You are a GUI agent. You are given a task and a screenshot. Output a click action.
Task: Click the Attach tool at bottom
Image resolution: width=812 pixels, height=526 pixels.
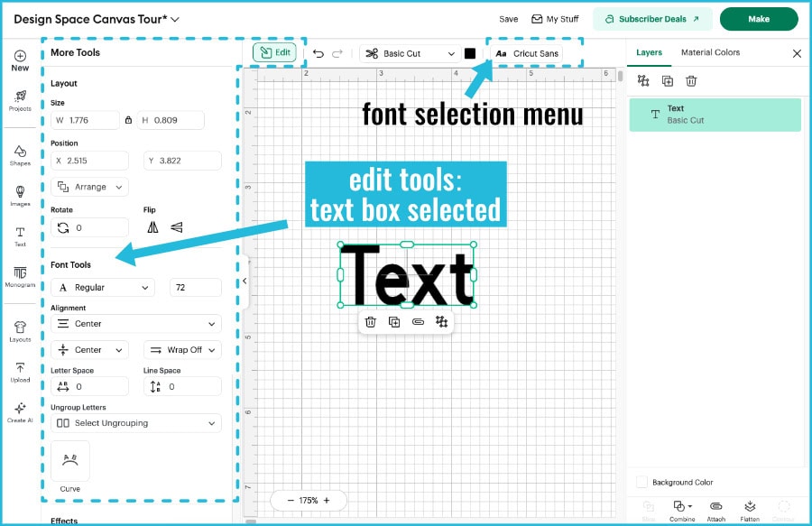tap(716, 511)
